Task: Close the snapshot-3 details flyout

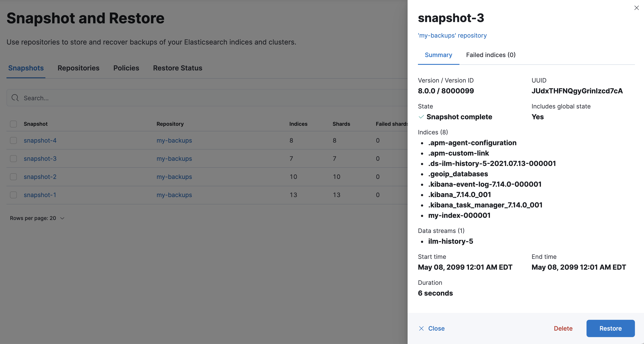Action: [636, 8]
